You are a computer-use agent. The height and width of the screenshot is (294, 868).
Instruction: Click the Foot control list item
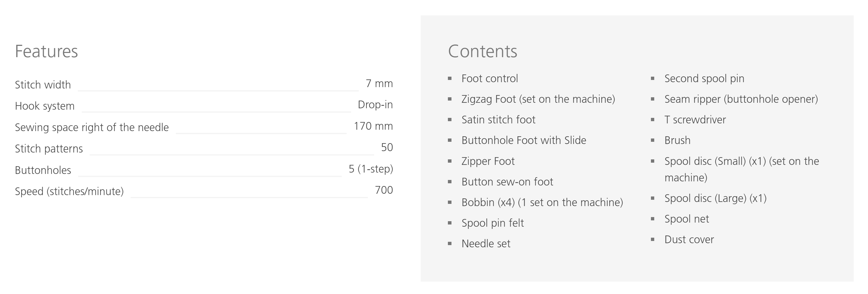point(489,79)
